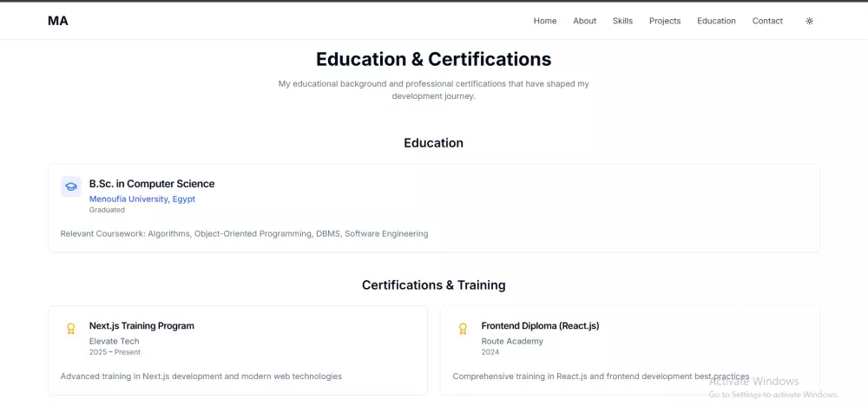This screenshot has height=406, width=868.
Task: Click the MA logo
Action: [x=58, y=21]
